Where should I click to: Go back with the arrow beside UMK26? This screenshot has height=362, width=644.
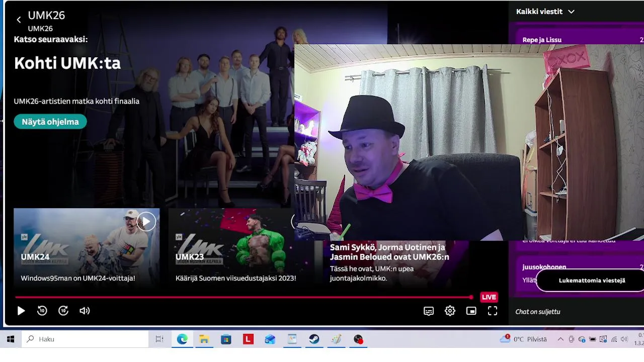[x=19, y=20]
